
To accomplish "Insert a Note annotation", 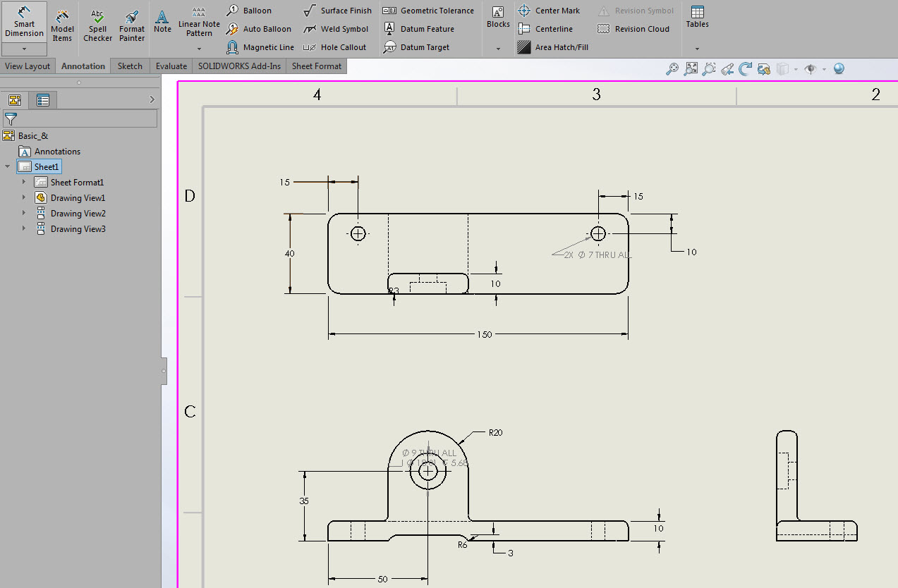I will coord(162,22).
